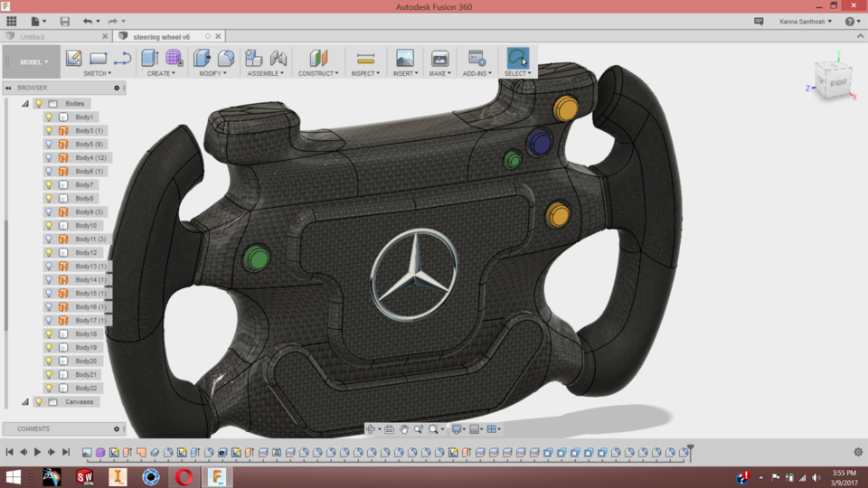Viewport: 868px width, 488px height.
Task: Expand the Canvases folder tree
Action: pyautogui.click(x=25, y=401)
